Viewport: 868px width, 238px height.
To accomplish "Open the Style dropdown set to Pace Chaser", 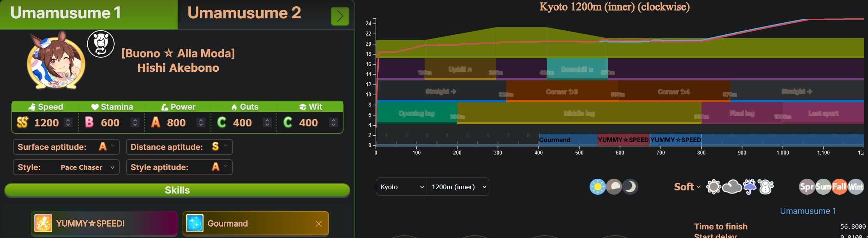I will [66, 167].
